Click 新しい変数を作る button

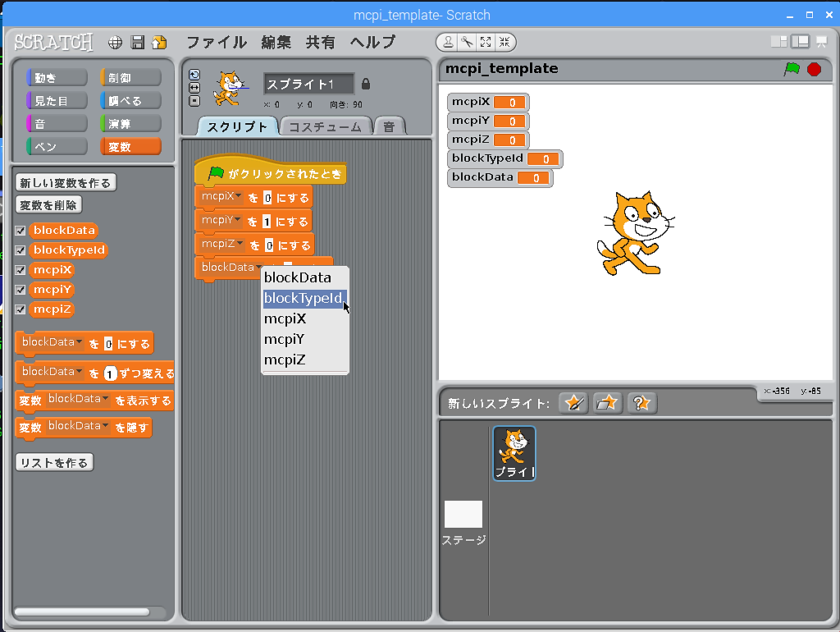[x=66, y=183]
